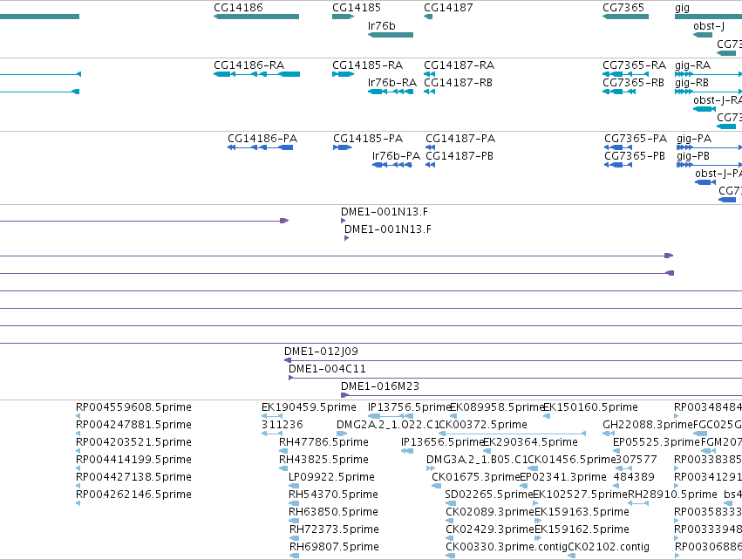Select the SD02265.5prime EST label
The width and height of the screenshot is (742, 560).
489,495
